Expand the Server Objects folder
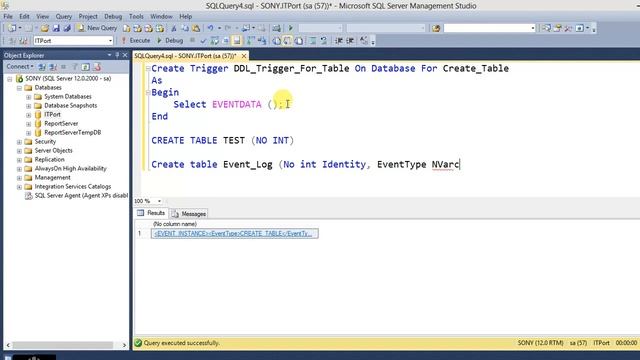This screenshot has width=640, height=360. 19,151
